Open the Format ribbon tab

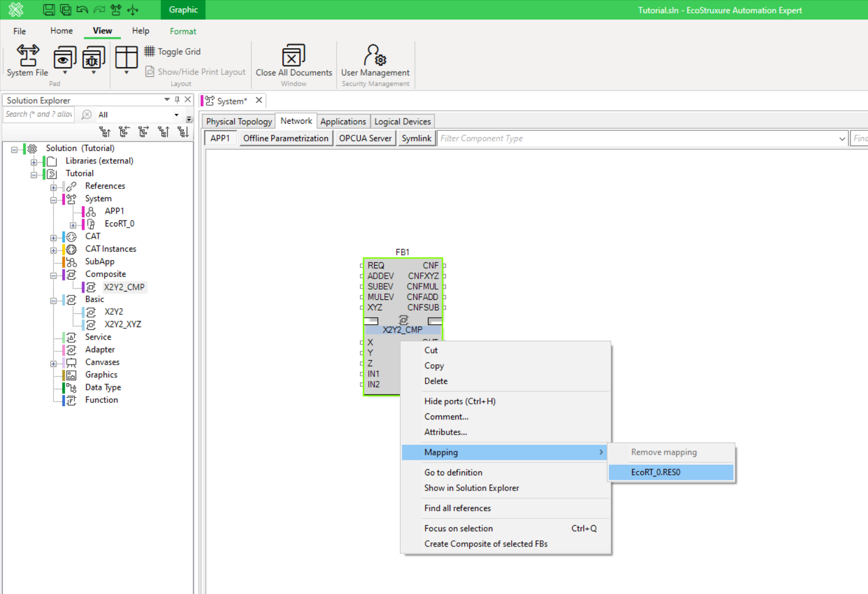(x=183, y=31)
